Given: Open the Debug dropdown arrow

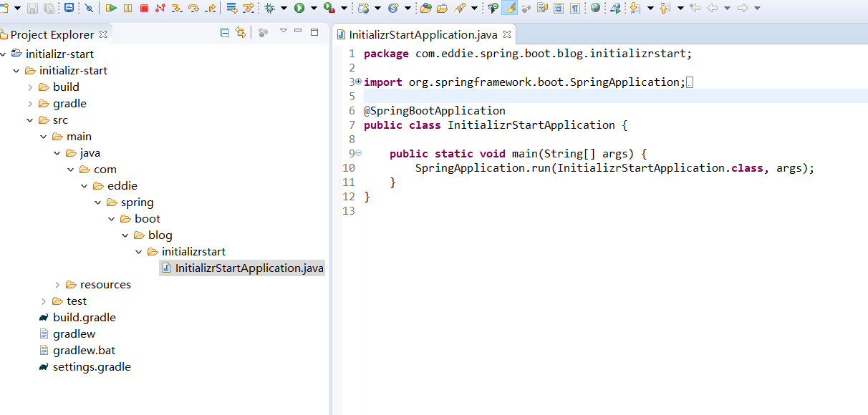Looking at the screenshot, I should (x=284, y=8).
